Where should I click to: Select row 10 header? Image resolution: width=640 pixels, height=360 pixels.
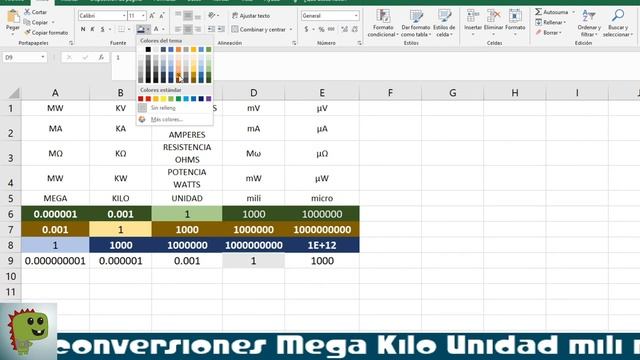point(11,276)
